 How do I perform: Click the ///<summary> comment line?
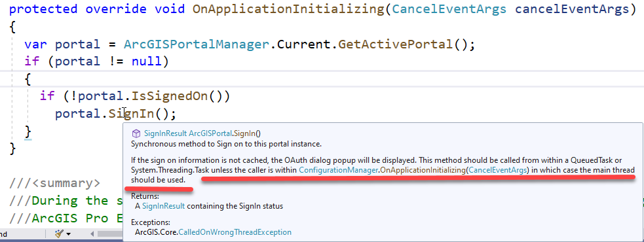(54, 183)
